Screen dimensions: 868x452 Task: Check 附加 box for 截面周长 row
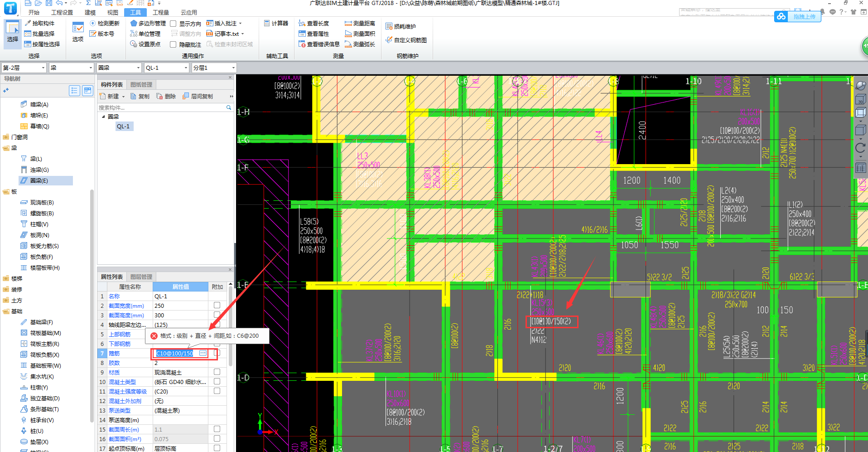click(217, 429)
